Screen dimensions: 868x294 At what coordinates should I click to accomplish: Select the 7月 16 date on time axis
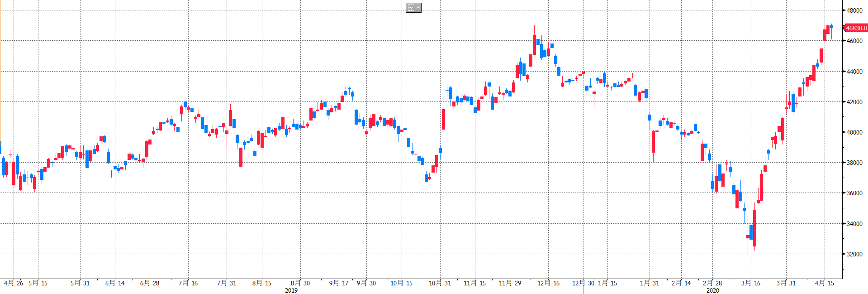[x=188, y=283]
